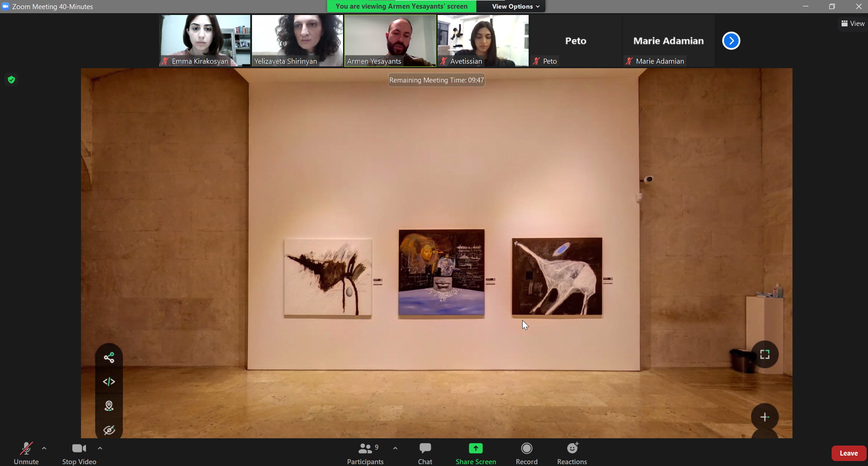Open the Chat panel

[425, 453]
